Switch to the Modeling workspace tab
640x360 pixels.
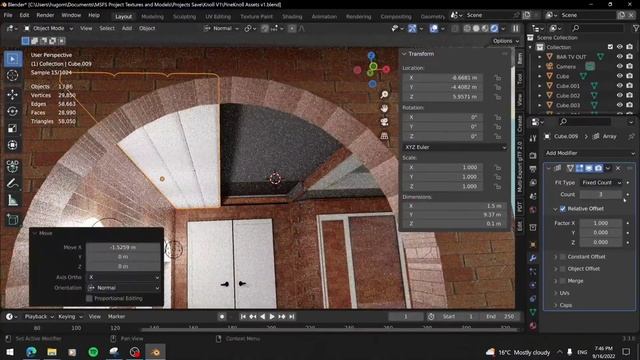coord(152,17)
